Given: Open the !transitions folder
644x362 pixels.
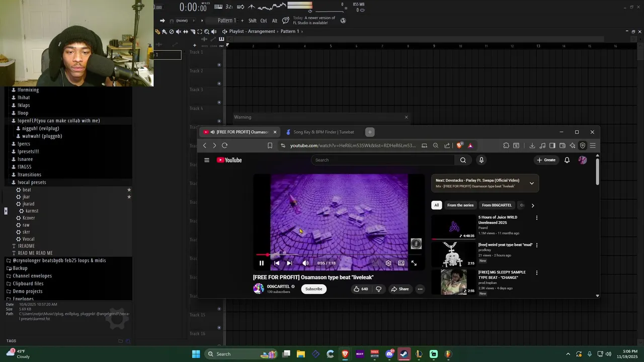Looking at the screenshot, I should click(29, 174).
